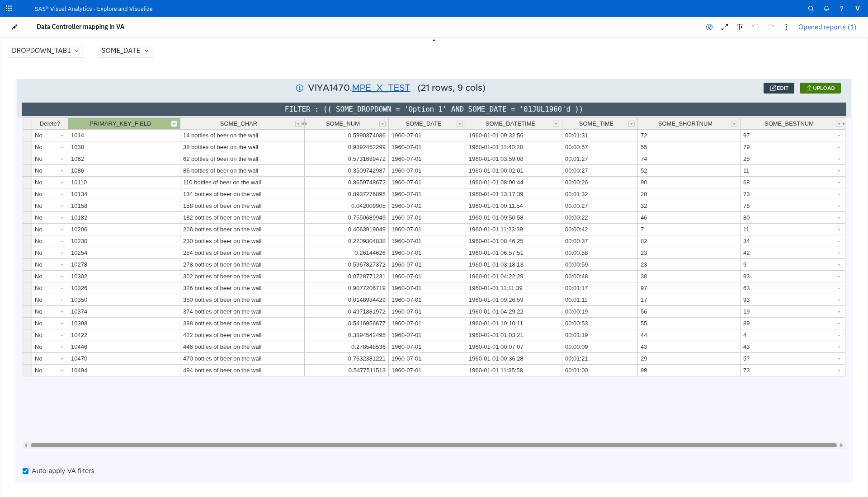Click the info icon beside VIYA1470

(300, 88)
